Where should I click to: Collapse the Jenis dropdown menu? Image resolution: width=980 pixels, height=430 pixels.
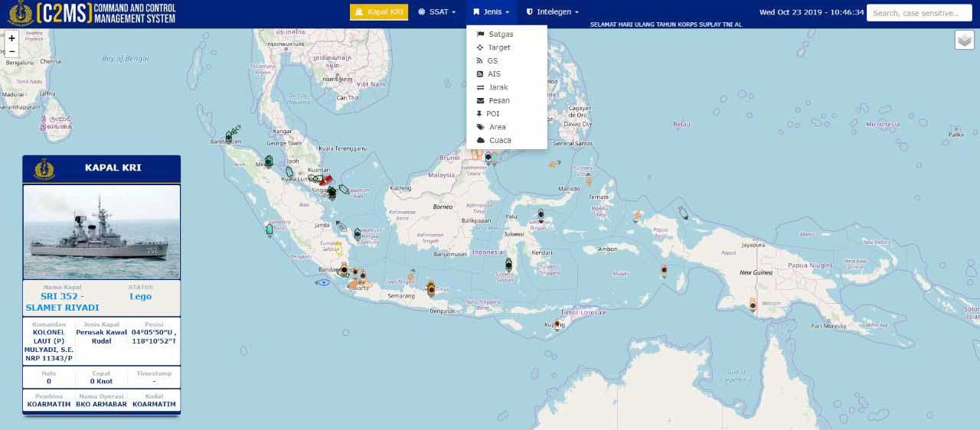click(x=491, y=12)
